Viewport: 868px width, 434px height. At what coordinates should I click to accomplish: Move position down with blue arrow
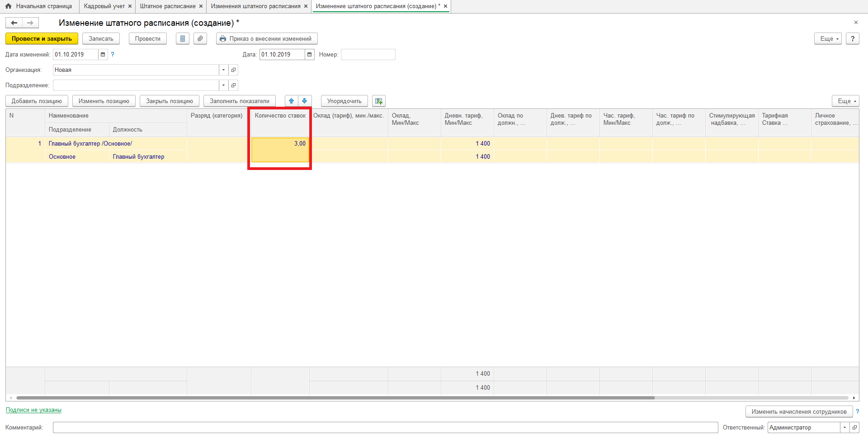pos(305,101)
